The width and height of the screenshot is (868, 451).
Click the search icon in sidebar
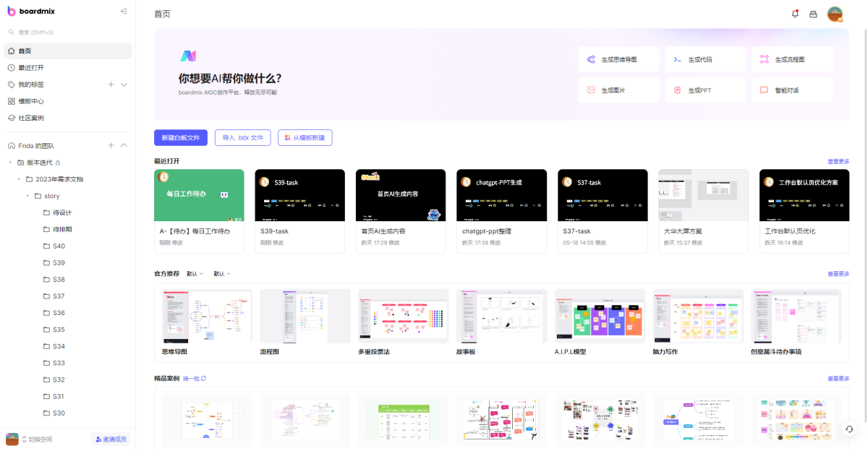[x=10, y=32]
